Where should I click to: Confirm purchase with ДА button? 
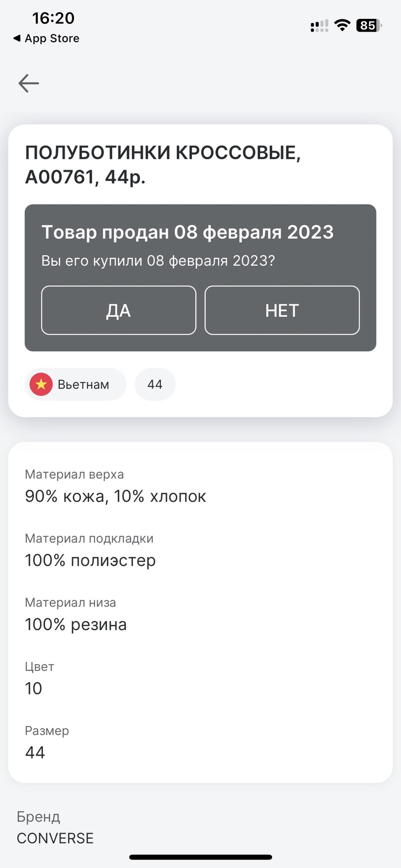point(119,310)
